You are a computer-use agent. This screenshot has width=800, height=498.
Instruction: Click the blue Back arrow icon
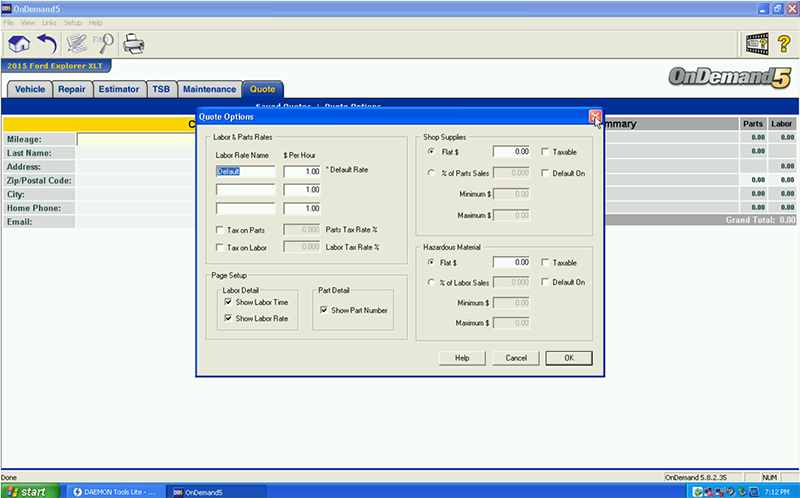tap(47, 44)
